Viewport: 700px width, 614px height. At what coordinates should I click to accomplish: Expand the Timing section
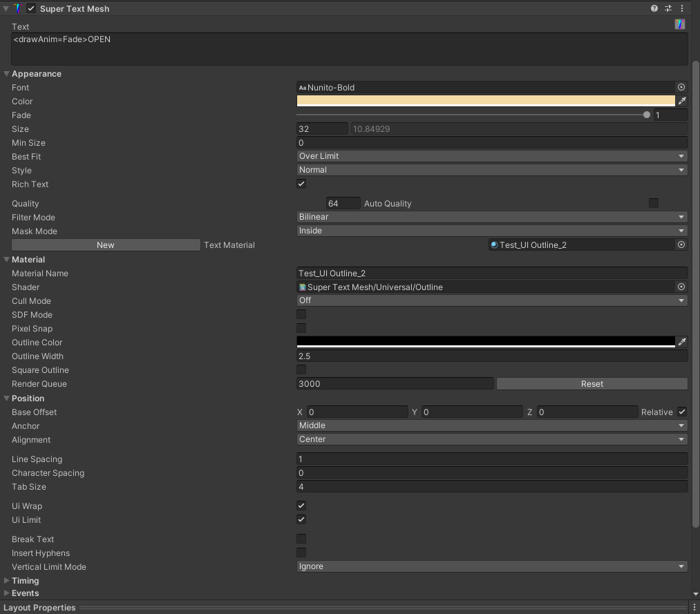[6, 581]
